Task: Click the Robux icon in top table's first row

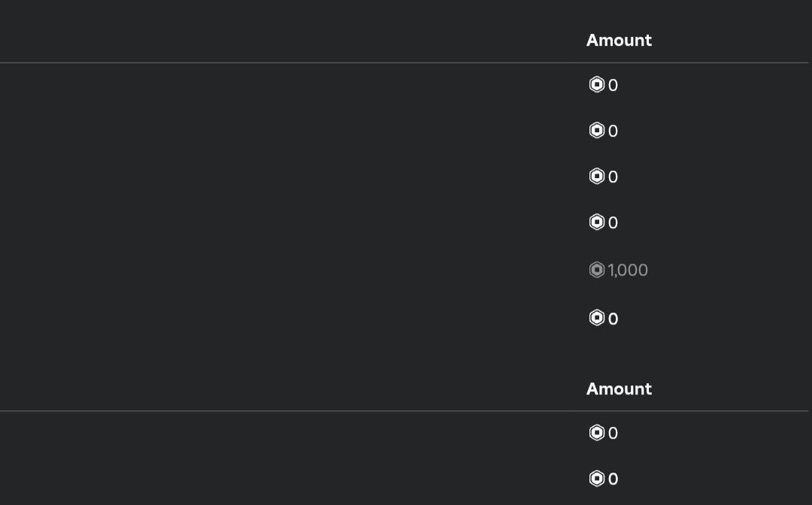Action: coord(596,84)
